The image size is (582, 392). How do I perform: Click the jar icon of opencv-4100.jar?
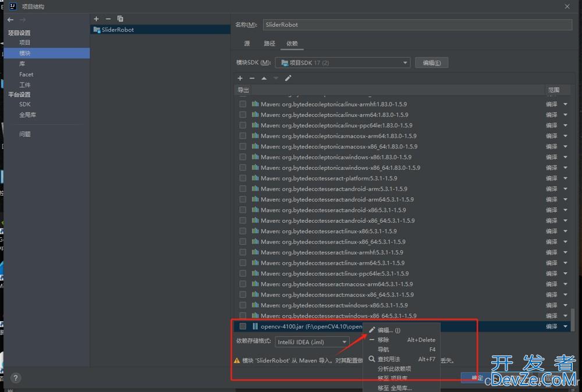255,326
